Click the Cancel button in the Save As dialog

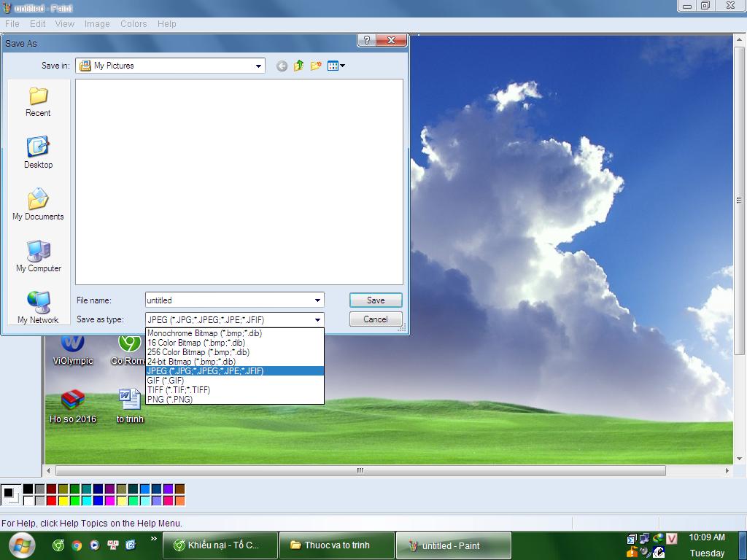375,319
